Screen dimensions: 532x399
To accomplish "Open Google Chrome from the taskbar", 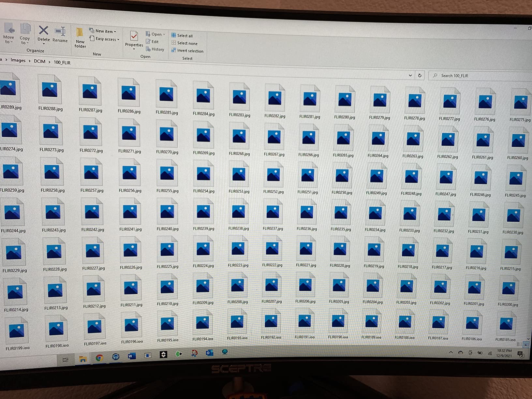I will click(99, 358).
